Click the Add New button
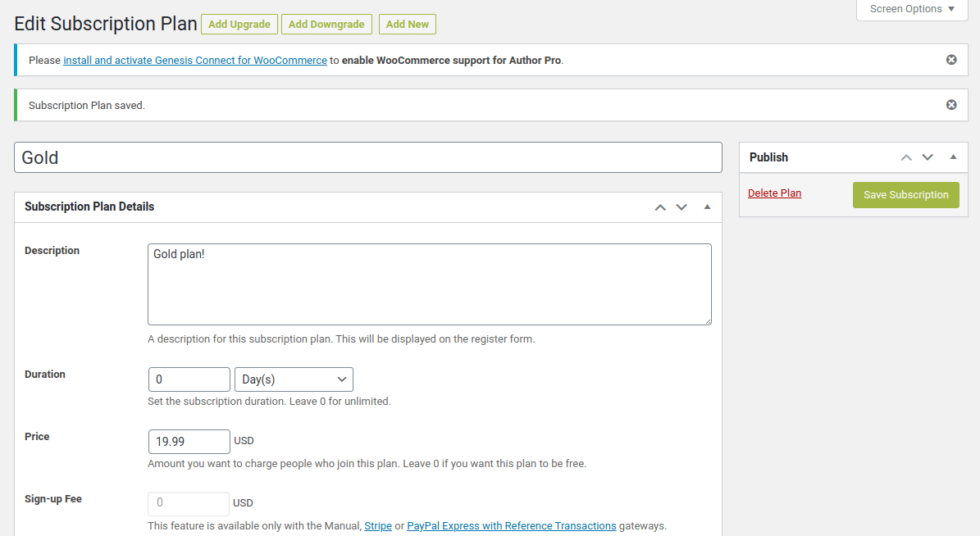This screenshot has height=536, width=980. point(408,25)
